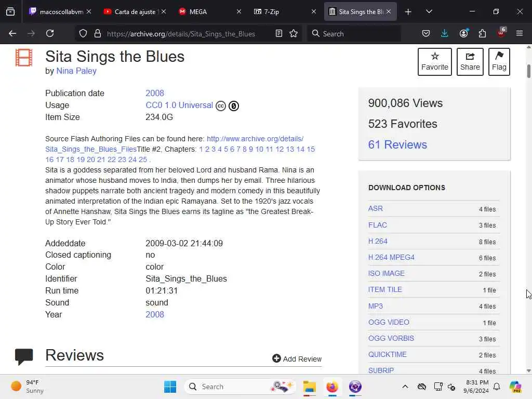Open the clock showing 8:31 PM
Image resolution: width=532 pixels, height=399 pixels.
[477, 387]
